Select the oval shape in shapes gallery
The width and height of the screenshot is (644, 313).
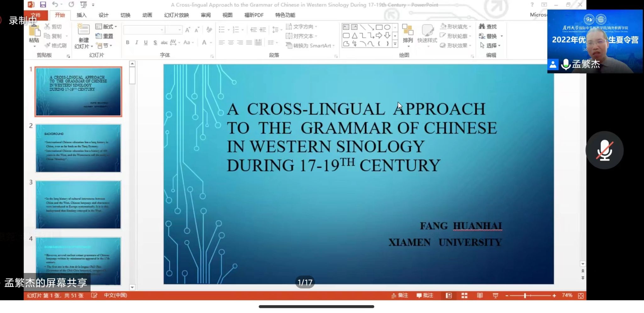point(387,27)
